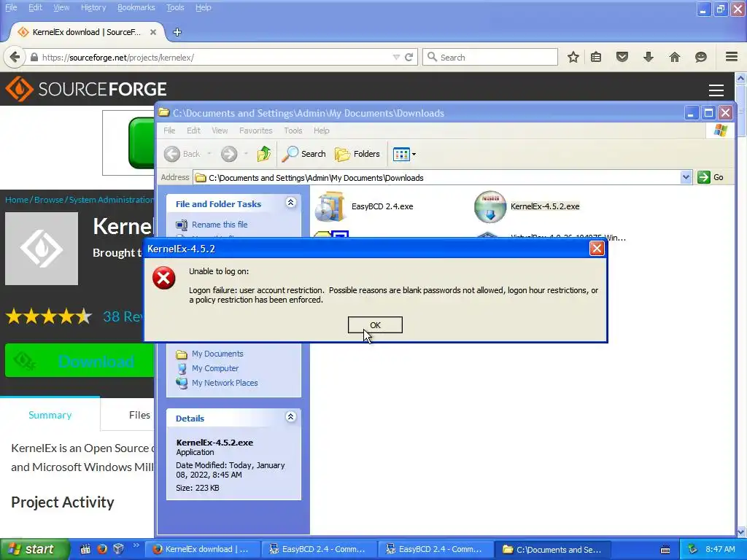Image resolution: width=747 pixels, height=560 pixels.
Task: Open Firefox Bookmarks menu
Action: pyautogui.click(x=136, y=7)
